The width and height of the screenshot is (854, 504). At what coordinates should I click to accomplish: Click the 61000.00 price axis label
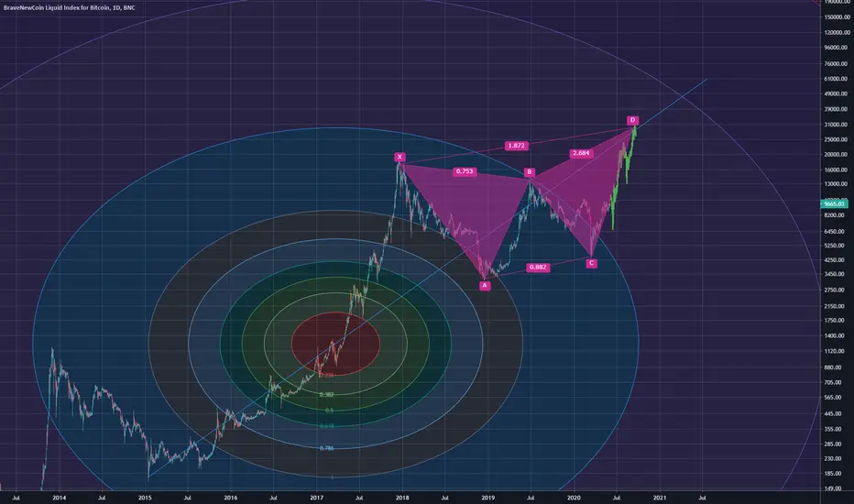(x=838, y=79)
